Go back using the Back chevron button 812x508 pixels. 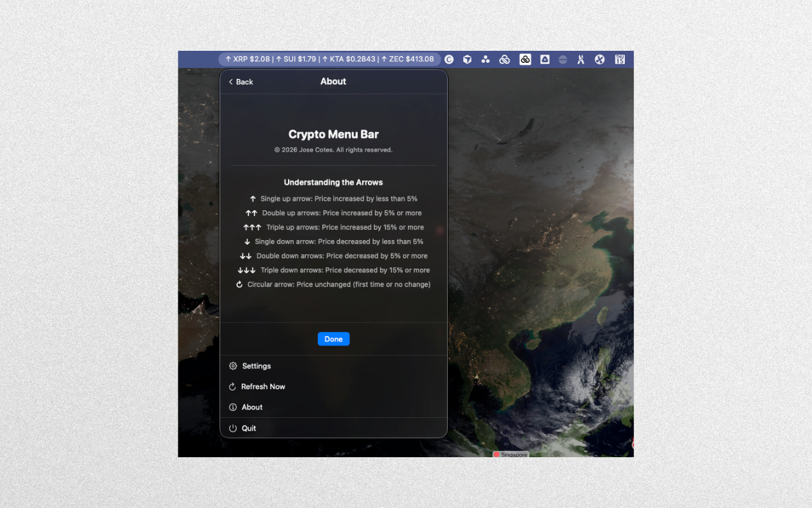pos(241,82)
